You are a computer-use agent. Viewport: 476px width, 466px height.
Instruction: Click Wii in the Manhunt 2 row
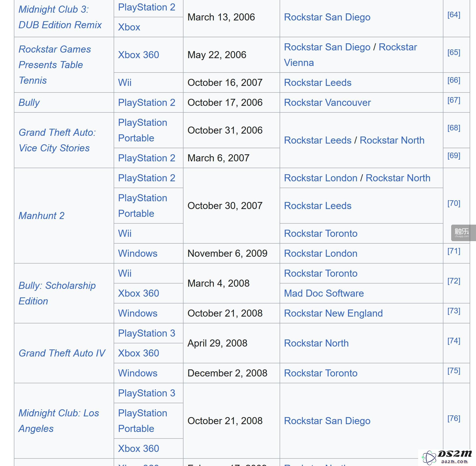[125, 234]
